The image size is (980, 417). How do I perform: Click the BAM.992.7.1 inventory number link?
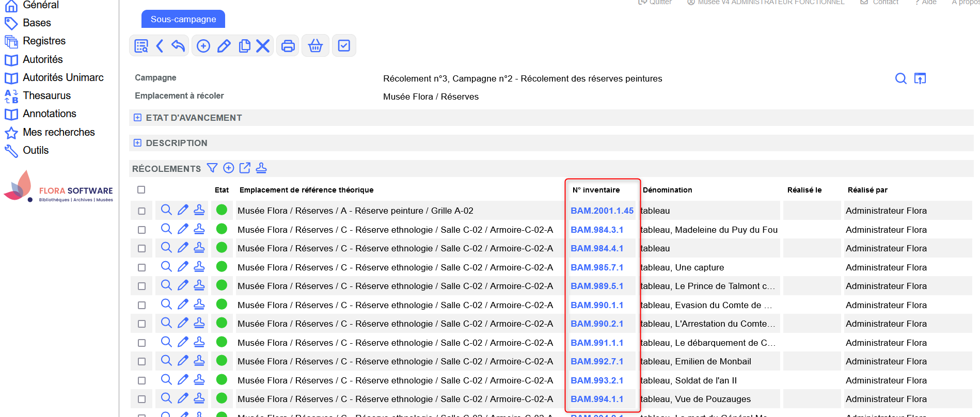pos(596,361)
